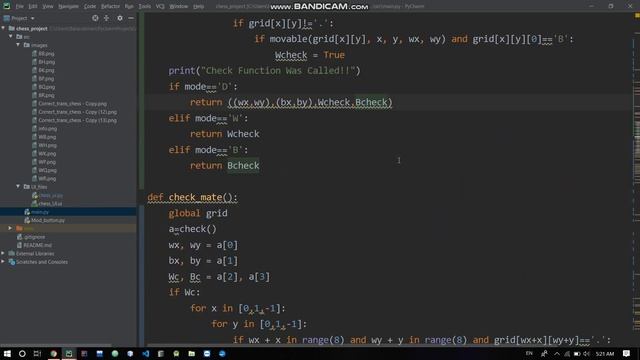Viewport: 640px width, 360px height.
Task: Open File Explorer folder icon on taskbar
Action: (191, 353)
